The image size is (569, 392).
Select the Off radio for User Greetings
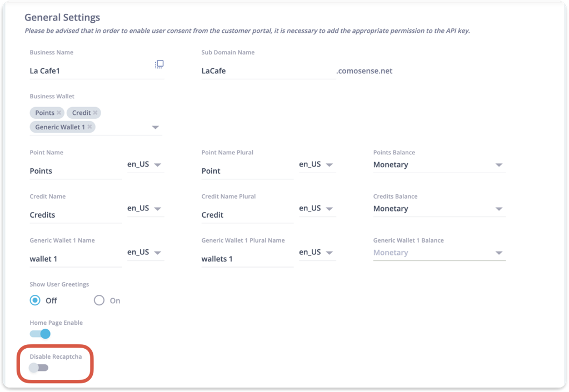tap(35, 300)
